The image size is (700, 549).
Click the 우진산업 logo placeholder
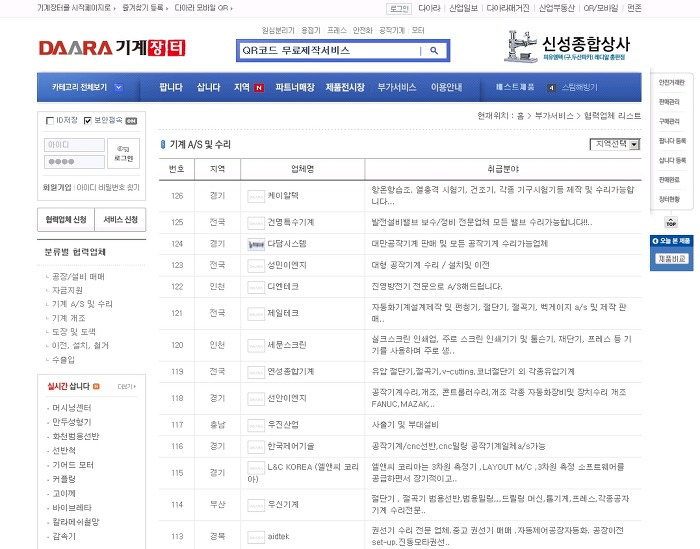[x=256, y=425]
